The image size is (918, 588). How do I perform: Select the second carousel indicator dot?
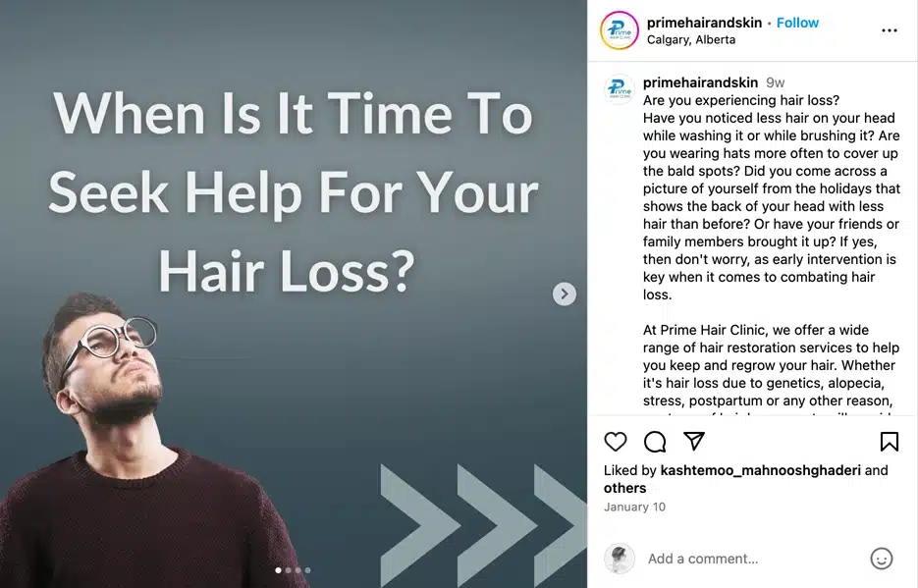(288, 570)
